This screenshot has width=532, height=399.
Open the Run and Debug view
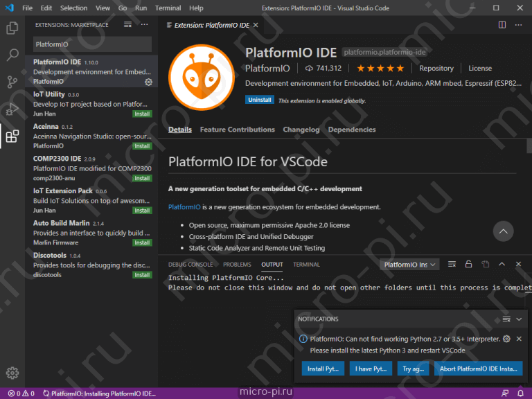point(12,109)
